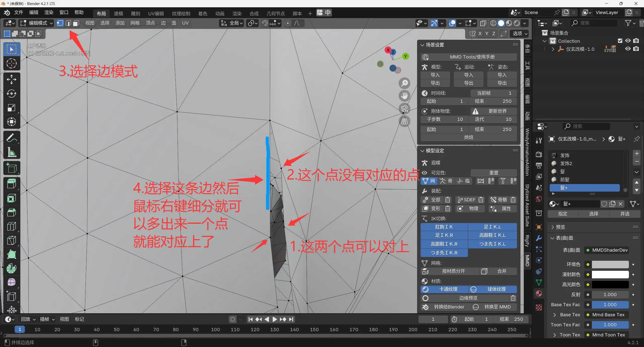Switch to face select mode
The width and height of the screenshot is (644, 347).
pos(76,23)
